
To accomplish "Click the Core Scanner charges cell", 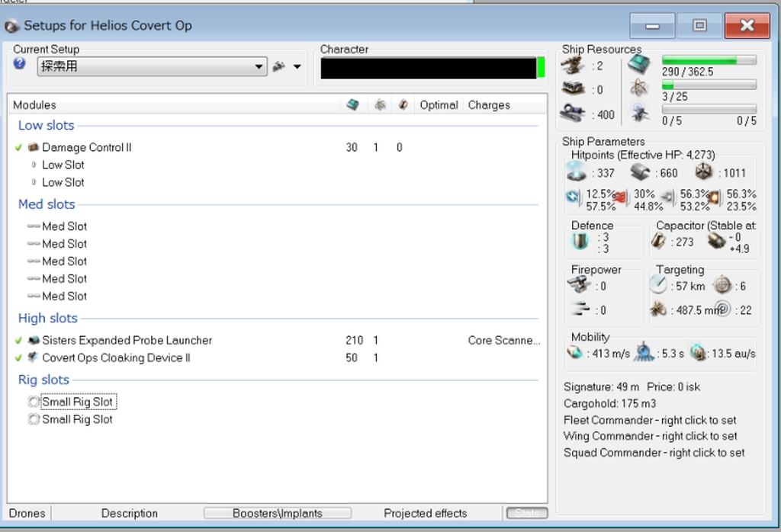I will pos(503,341).
